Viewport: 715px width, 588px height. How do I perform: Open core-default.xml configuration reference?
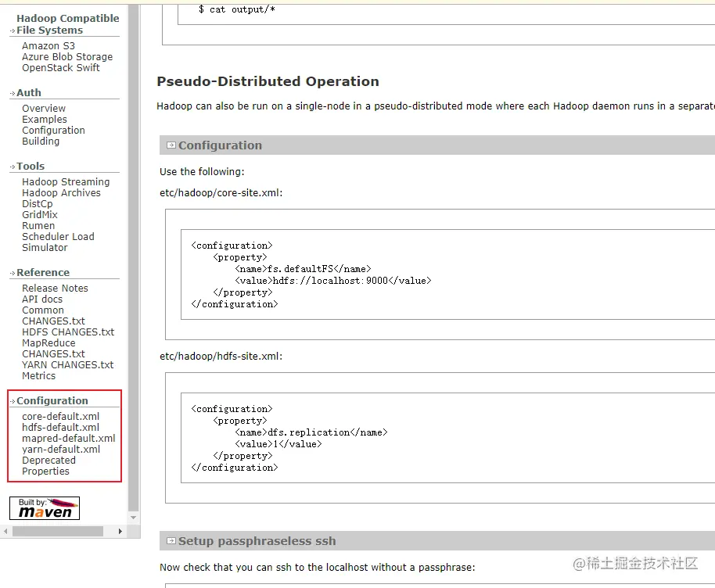pos(61,416)
